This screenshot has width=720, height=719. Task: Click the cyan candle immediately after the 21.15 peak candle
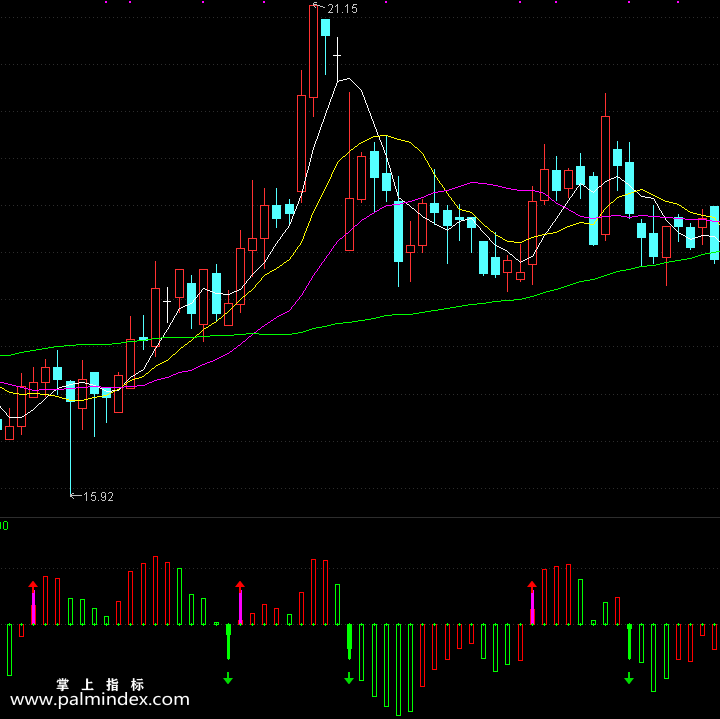click(326, 46)
